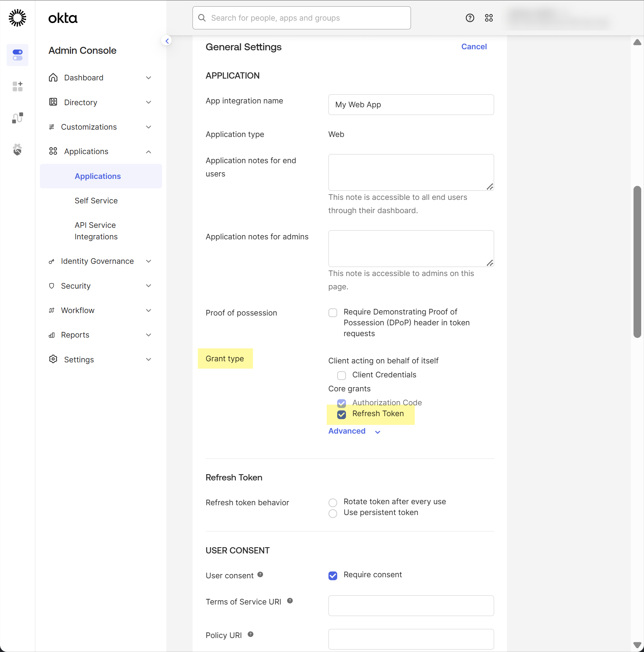Uncheck the Refresh Token grant checkbox
The height and width of the screenshot is (652, 644).
[341, 414]
